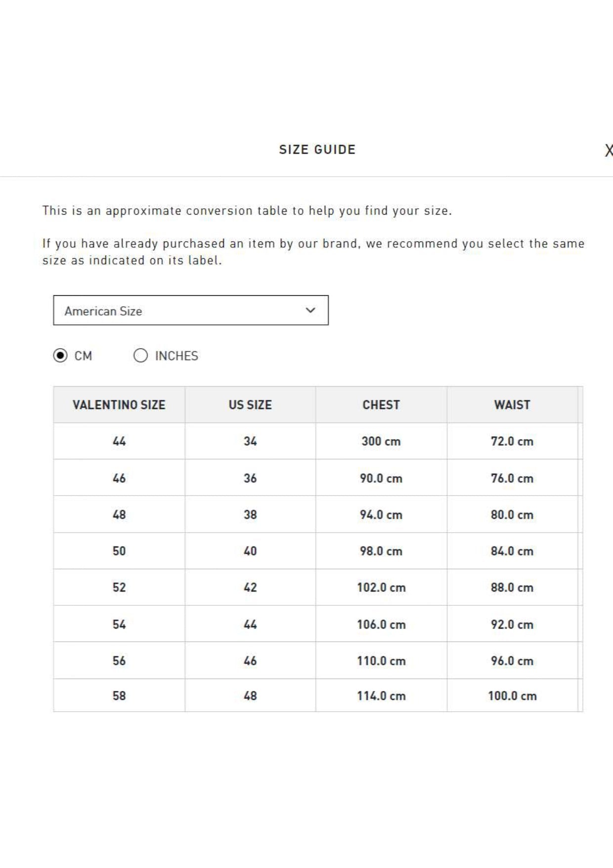This screenshot has height=868, width=613.
Task: Click the 92.0 cm waist cell
Action: tap(512, 624)
